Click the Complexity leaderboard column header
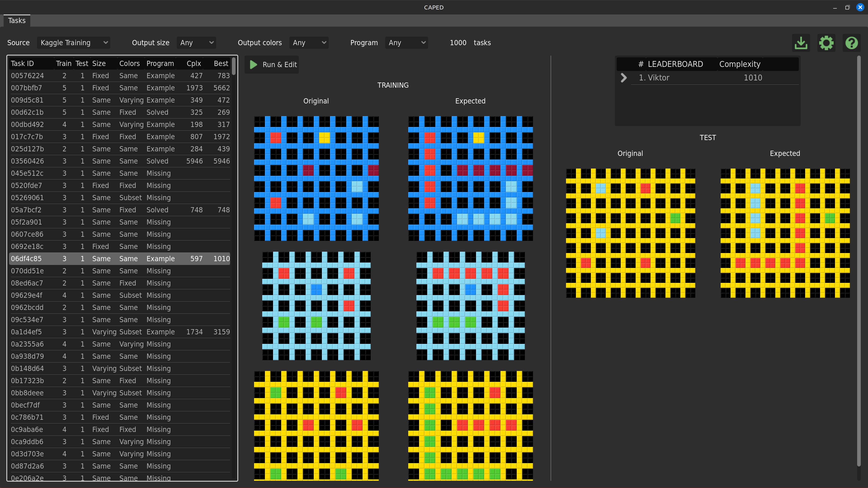 pos(740,64)
